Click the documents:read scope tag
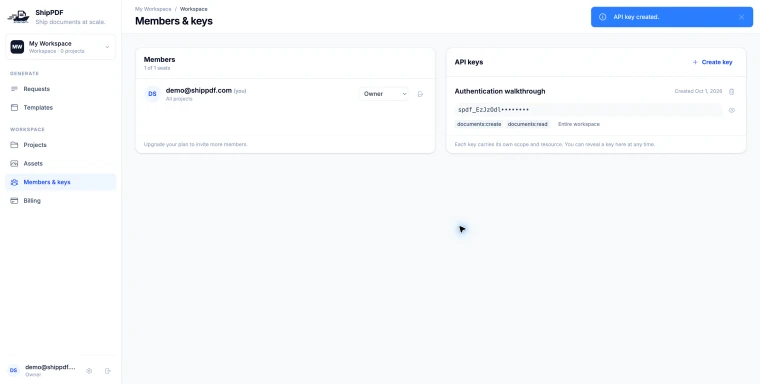Image resolution: width=760 pixels, height=384 pixels. click(x=527, y=124)
